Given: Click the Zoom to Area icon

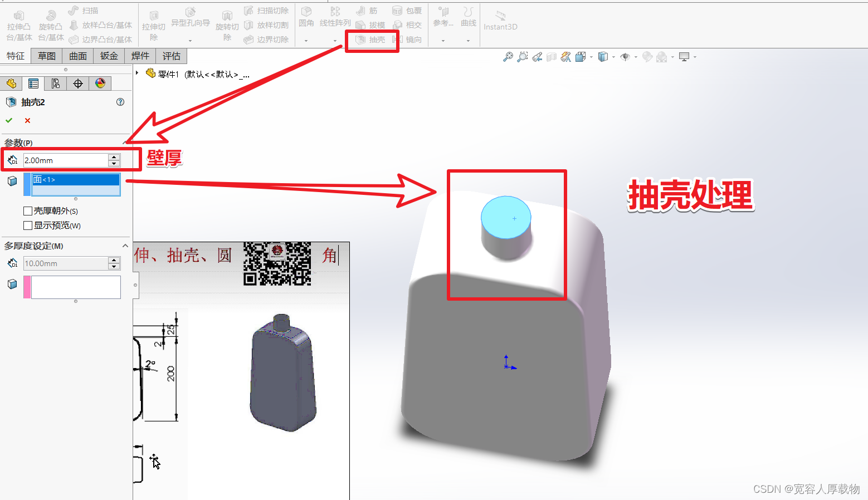Looking at the screenshot, I should [522, 57].
